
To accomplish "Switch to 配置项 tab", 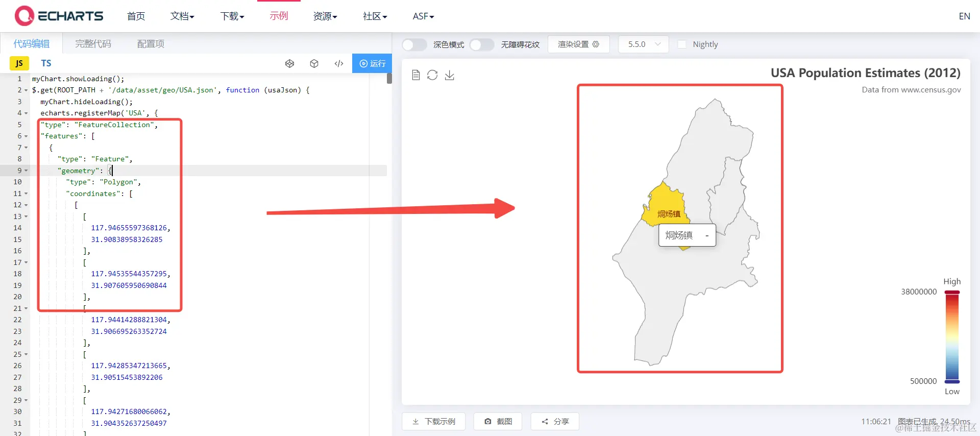I will (151, 44).
